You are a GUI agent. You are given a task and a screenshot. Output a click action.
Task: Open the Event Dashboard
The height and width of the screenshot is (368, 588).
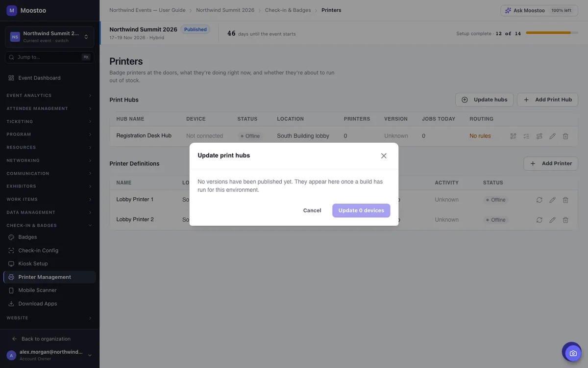[49, 78]
